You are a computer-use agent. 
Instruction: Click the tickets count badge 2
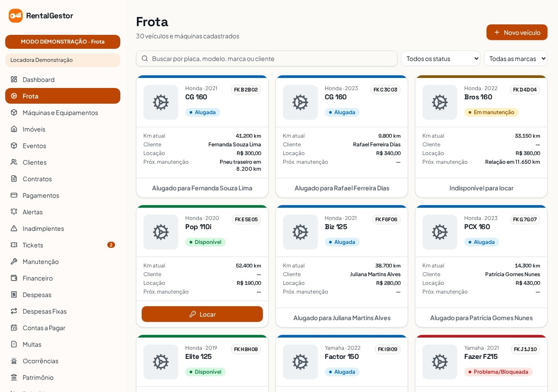(111, 245)
